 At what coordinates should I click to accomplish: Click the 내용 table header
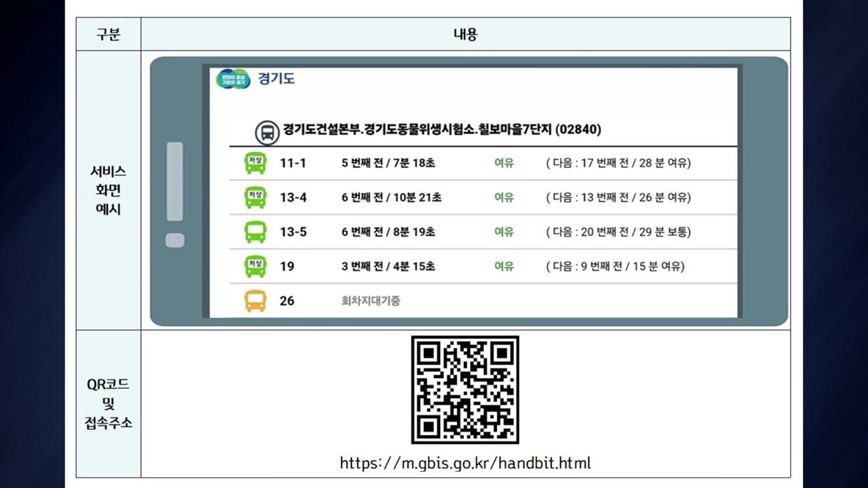[x=465, y=34]
